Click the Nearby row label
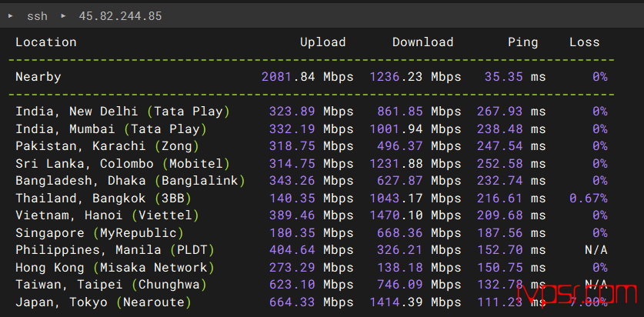The image size is (644, 317). [38, 77]
